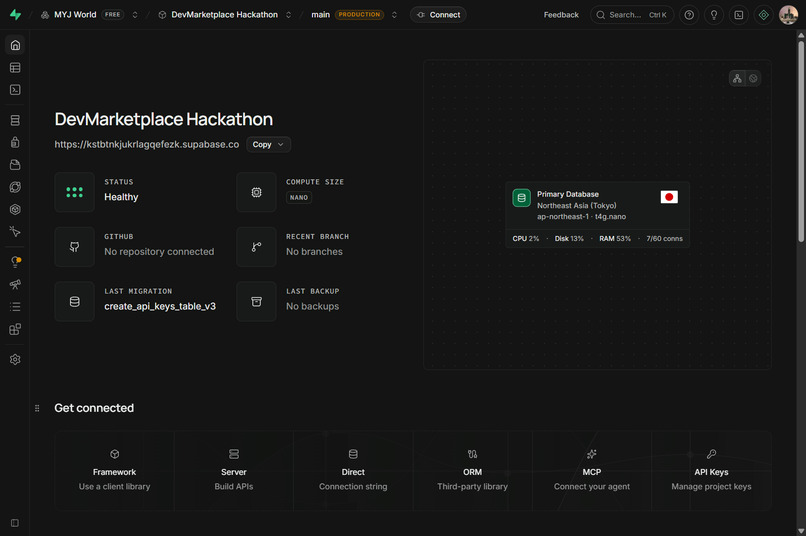Image resolution: width=806 pixels, height=536 pixels.
Task: Open user avatar account menu
Action: tap(789, 15)
